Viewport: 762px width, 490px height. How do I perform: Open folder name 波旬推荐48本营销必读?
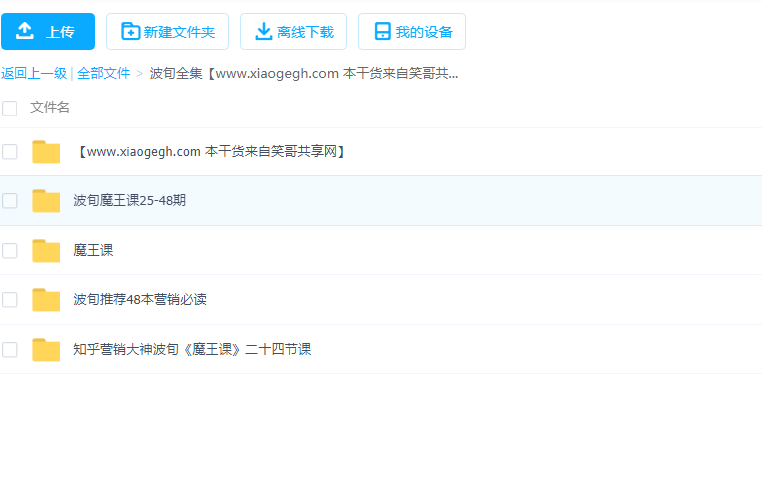[x=140, y=299]
